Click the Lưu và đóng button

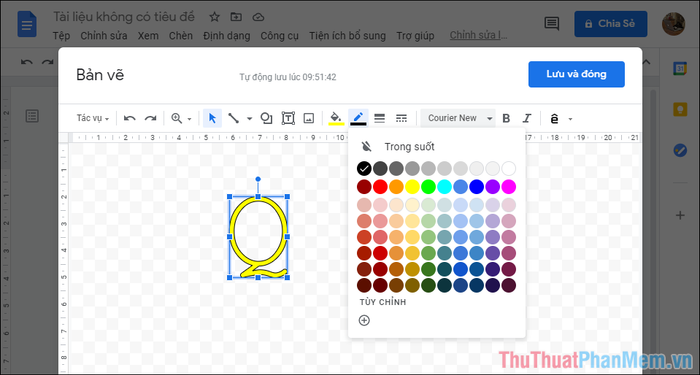tap(576, 74)
